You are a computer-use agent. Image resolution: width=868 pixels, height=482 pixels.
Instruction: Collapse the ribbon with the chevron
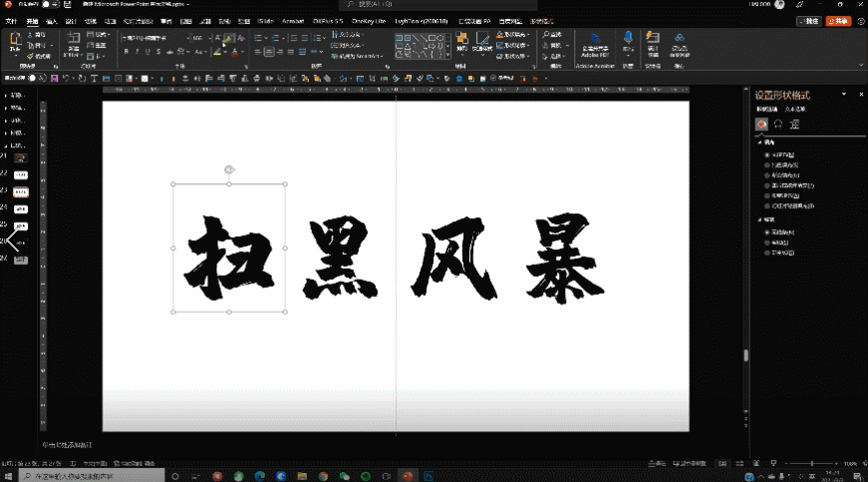861,66
